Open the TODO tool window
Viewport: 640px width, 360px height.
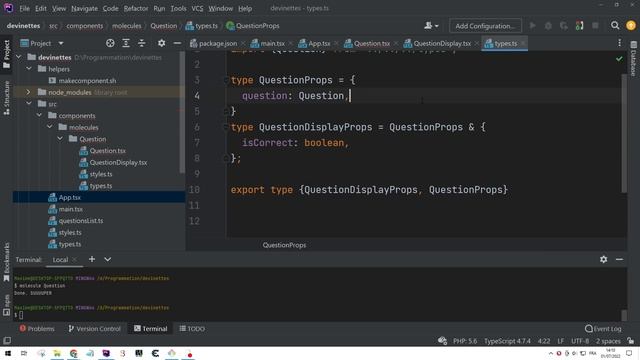(192, 329)
